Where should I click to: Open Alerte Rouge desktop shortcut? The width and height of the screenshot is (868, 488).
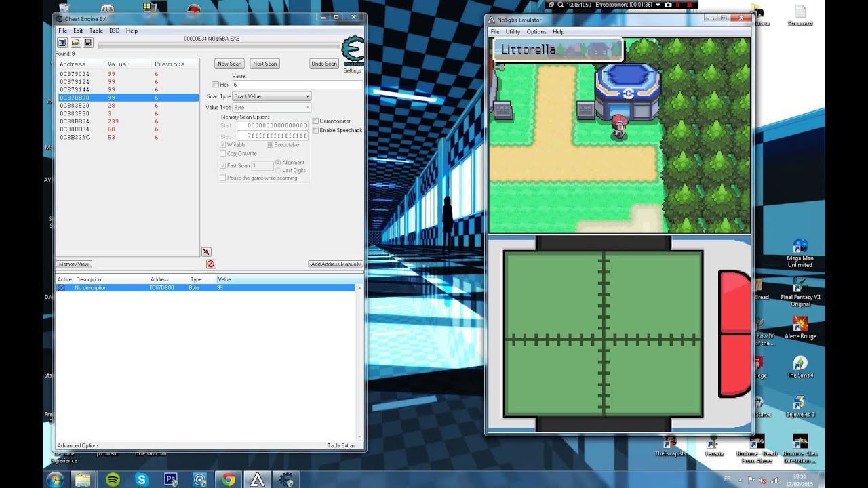pos(800,328)
